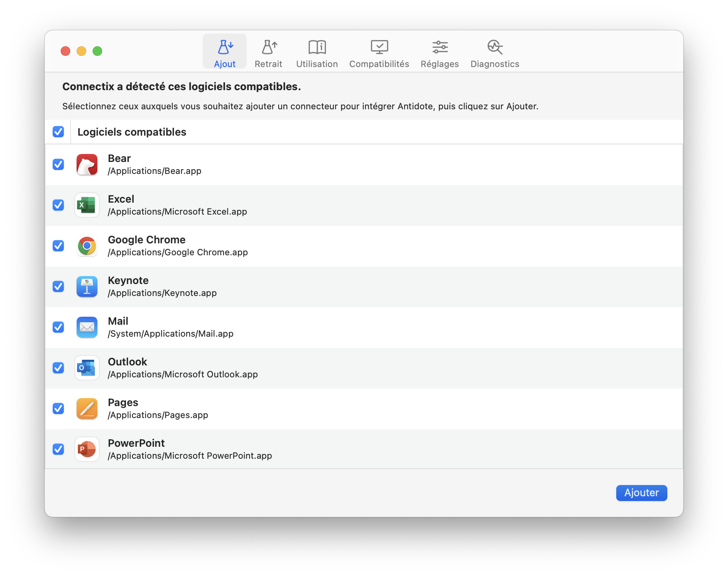Open the Retrait toolbar tab
The image size is (728, 576).
click(268, 53)
